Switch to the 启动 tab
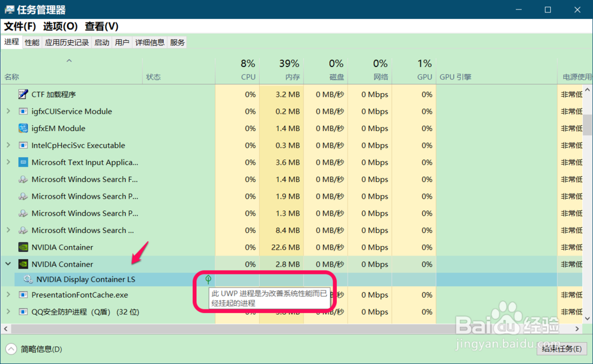Screen dimensions: 593x364 point(102,42)
